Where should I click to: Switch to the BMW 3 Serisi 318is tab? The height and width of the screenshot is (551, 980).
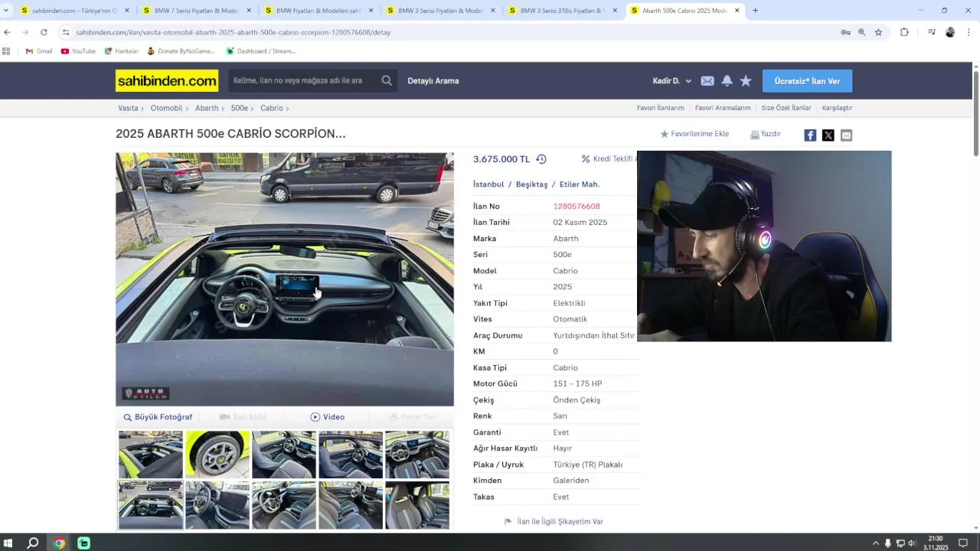[561, 11]
